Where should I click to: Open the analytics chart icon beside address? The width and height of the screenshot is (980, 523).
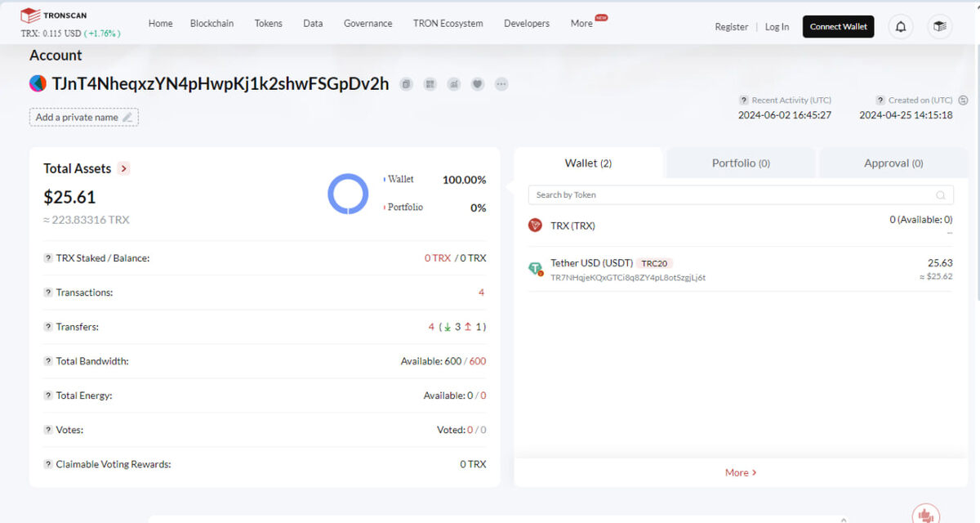(454, 83)
